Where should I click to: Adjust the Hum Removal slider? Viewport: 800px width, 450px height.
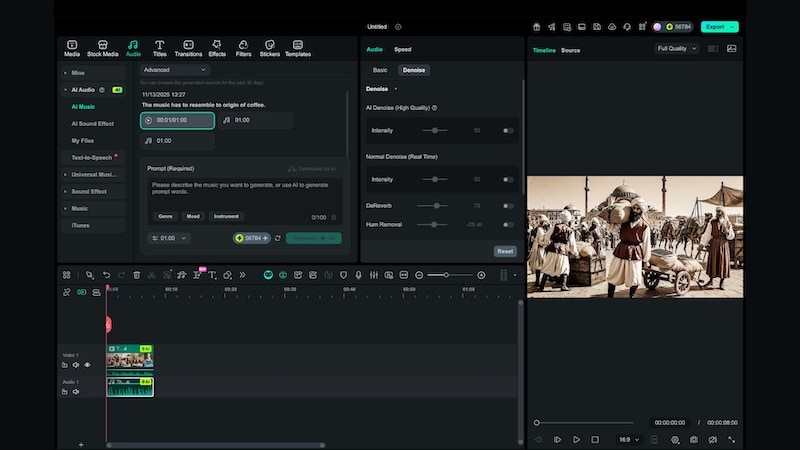click(434, 224)
